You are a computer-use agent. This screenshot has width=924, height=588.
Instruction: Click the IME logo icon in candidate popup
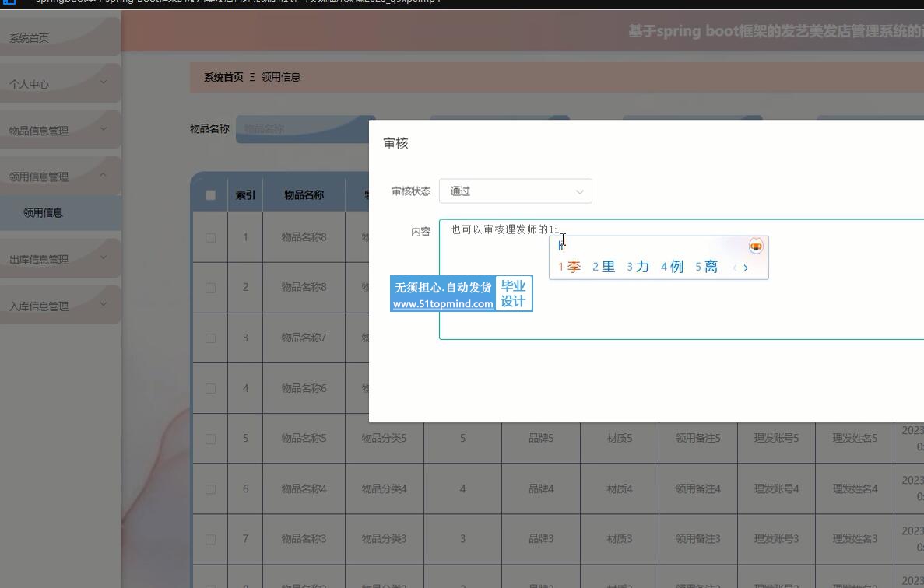[755, 246]
